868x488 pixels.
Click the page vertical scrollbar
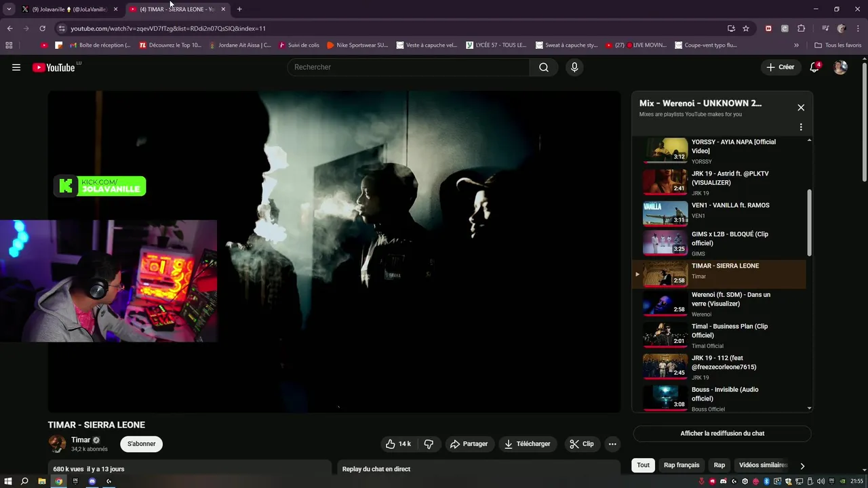tap(864, 122)
